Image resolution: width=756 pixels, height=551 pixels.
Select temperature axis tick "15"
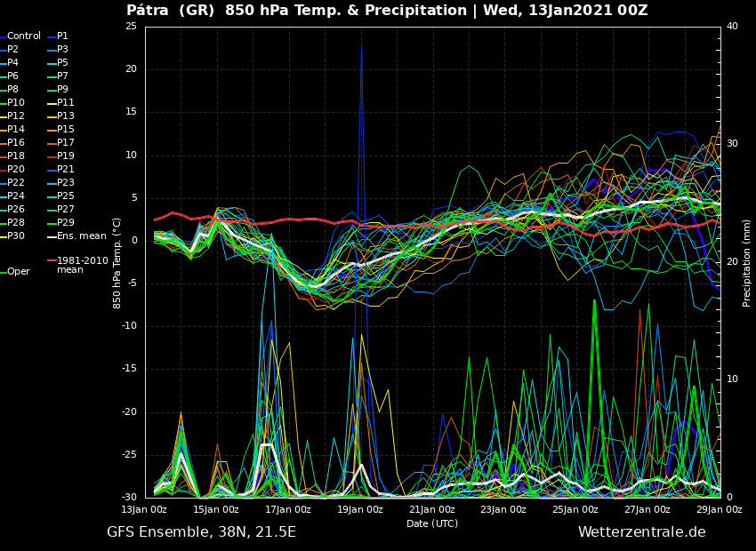(131, 112)
